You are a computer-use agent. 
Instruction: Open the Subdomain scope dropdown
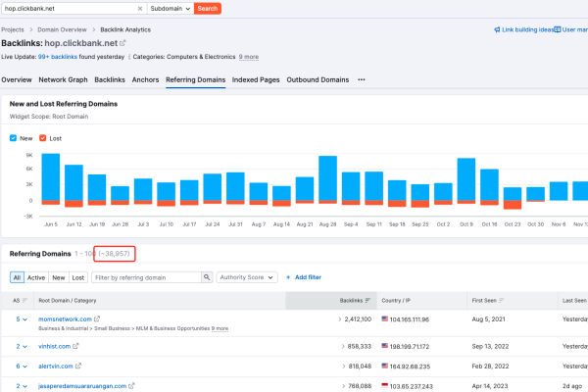point(171,8)
